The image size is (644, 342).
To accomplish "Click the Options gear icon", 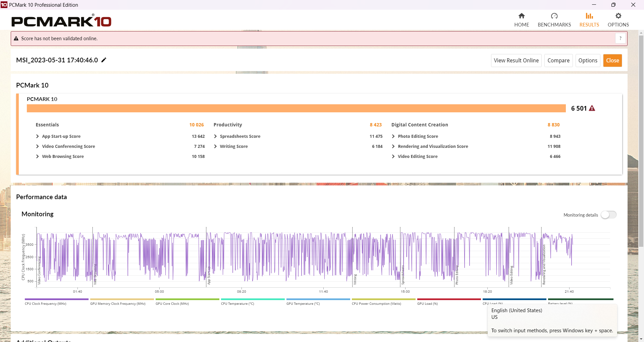I will click(x=618, y=16).
